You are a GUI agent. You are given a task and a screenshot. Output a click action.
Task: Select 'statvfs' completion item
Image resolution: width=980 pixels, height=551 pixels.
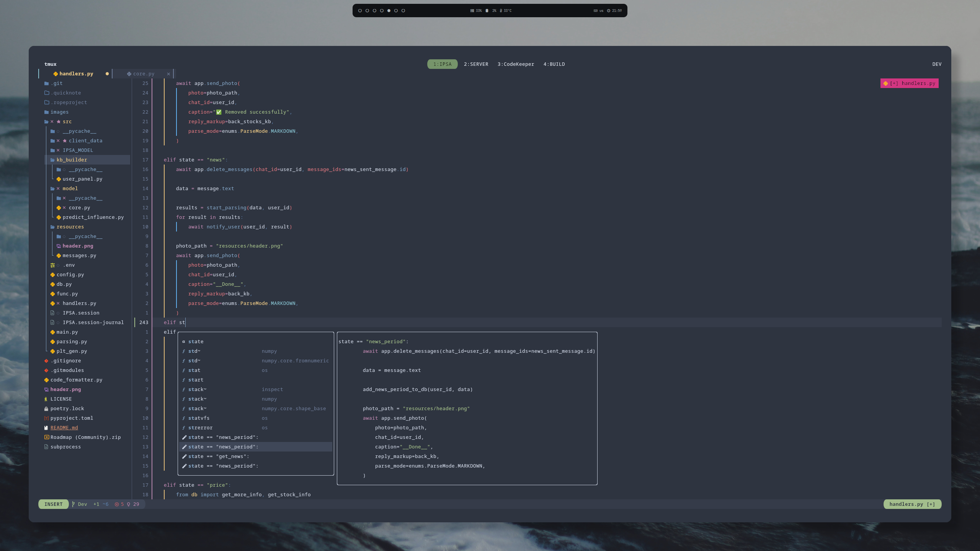[256, 418]
